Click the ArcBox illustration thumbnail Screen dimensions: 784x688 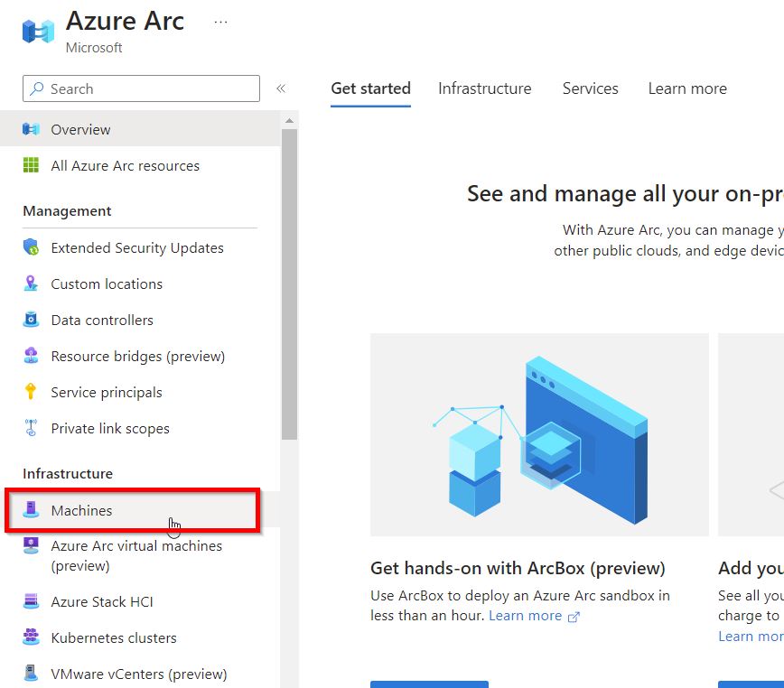point(539,434)
